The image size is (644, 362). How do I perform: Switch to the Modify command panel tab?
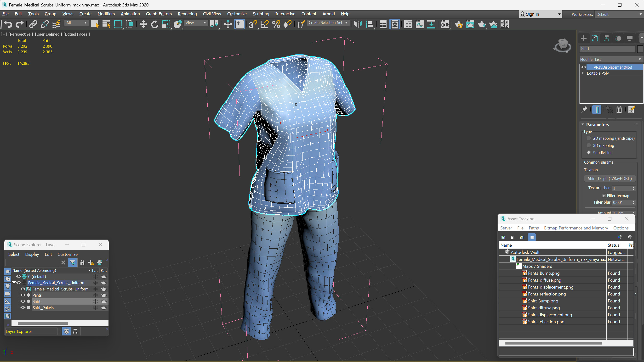point(595,38)
